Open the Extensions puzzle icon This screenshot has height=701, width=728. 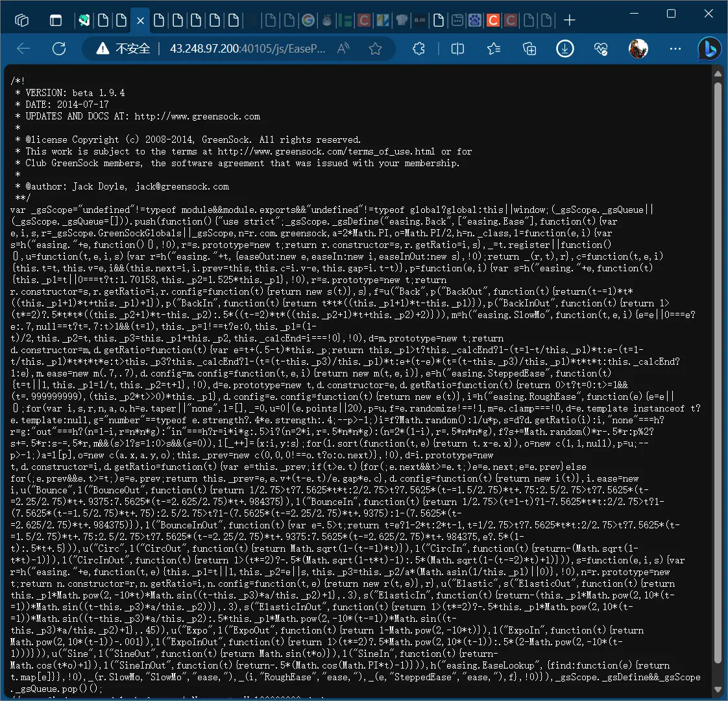tap(419, 49)
